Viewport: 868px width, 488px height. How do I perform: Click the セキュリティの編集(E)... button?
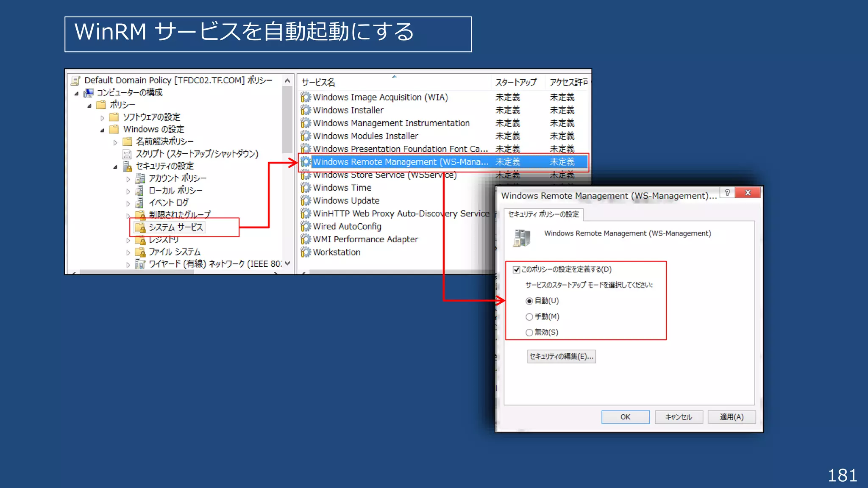(561, 356)
